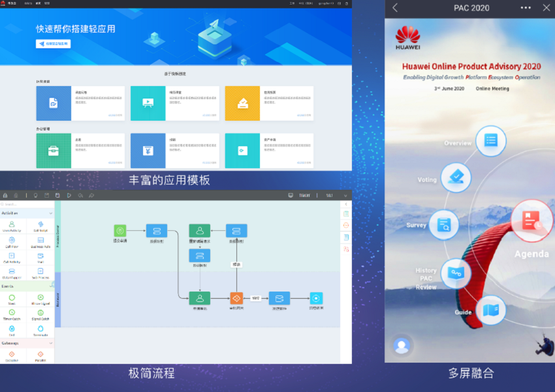555x392 pixels.
Task: Open the Guide bubble in PAC 2020
Action: click(x=490, y=310)
